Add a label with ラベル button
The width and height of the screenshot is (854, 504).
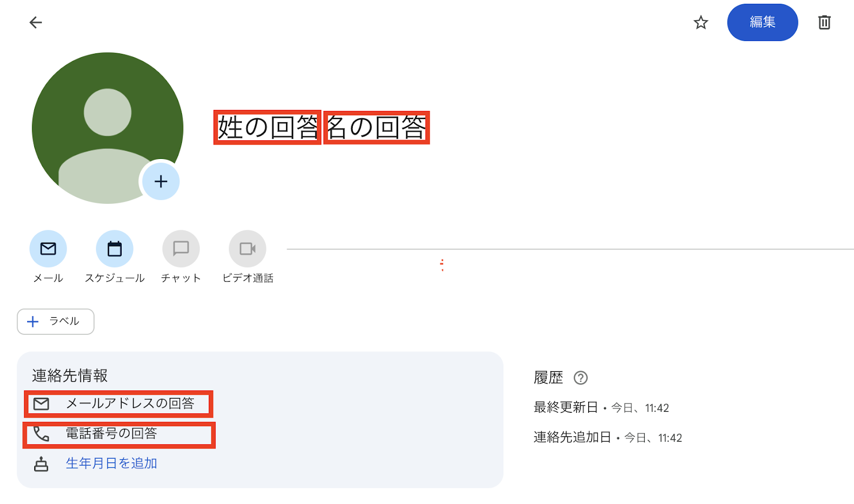click(x=56, y=322)
